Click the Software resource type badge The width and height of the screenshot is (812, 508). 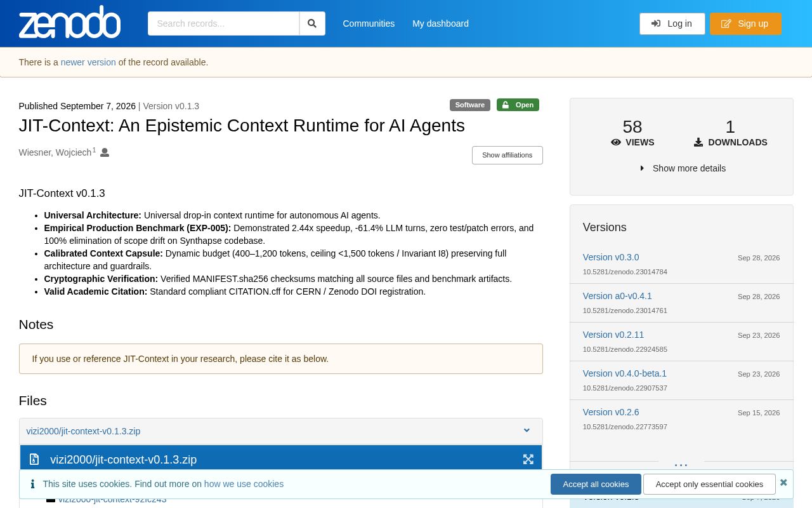470,105
